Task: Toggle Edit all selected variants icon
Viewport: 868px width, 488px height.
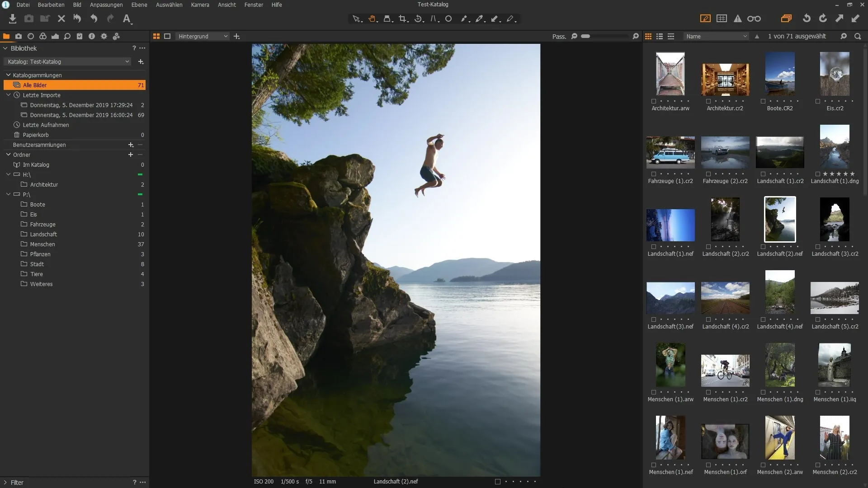Action: 787,19
